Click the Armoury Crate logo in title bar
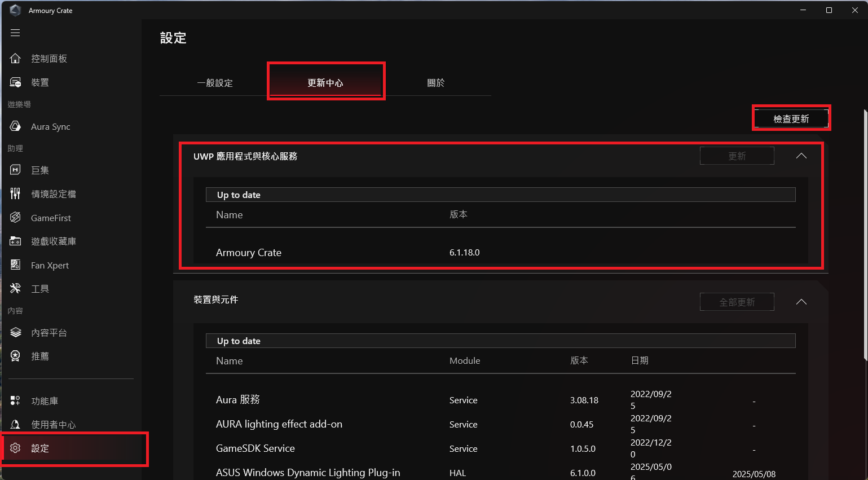The height and width of the screenshot is (480, 868). (15, 10)
